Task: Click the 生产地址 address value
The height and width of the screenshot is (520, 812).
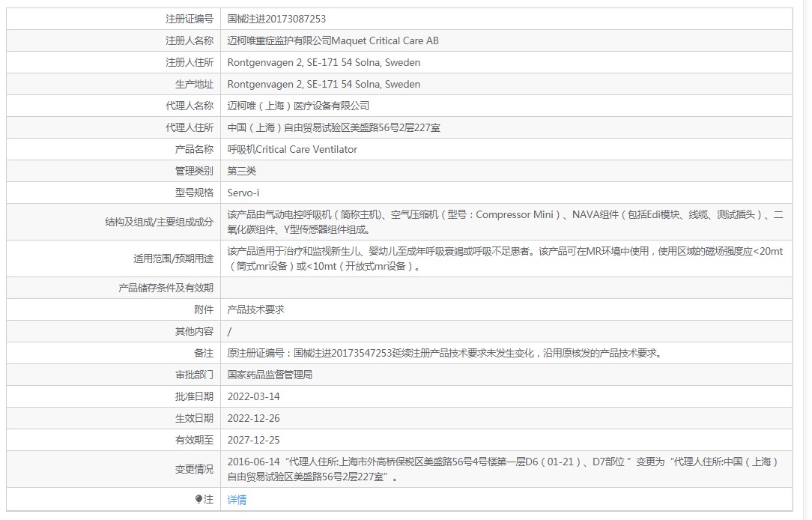Action: (x=324, y=85)
